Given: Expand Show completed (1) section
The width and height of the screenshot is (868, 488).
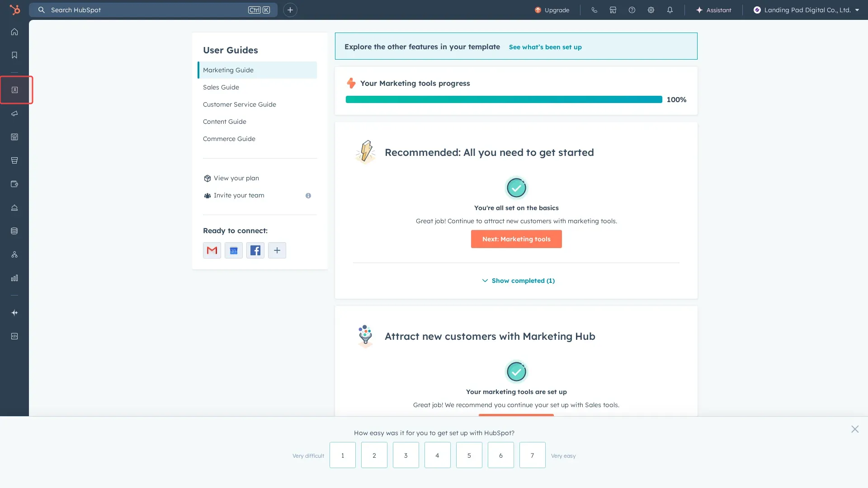Looking at the screenshot, I should point(518,281).
